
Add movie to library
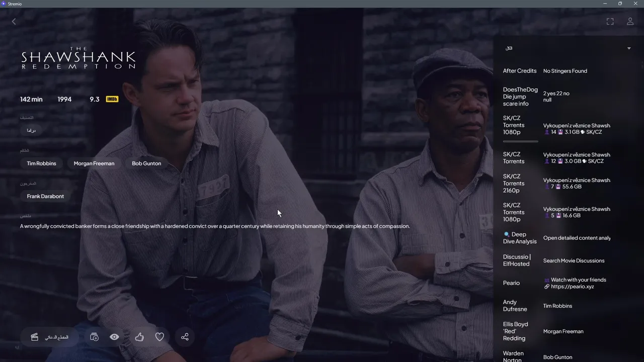click(x=94, y=337)
